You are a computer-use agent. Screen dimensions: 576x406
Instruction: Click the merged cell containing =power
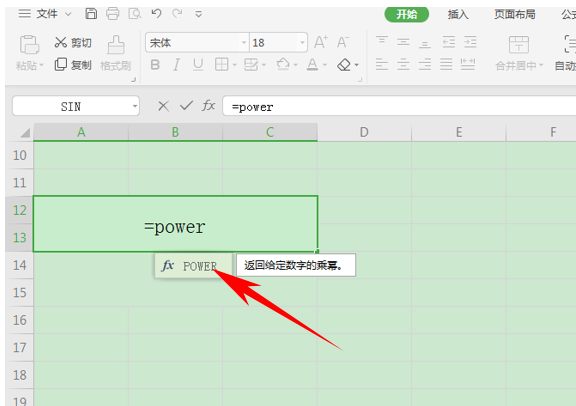tap(175, 224)
